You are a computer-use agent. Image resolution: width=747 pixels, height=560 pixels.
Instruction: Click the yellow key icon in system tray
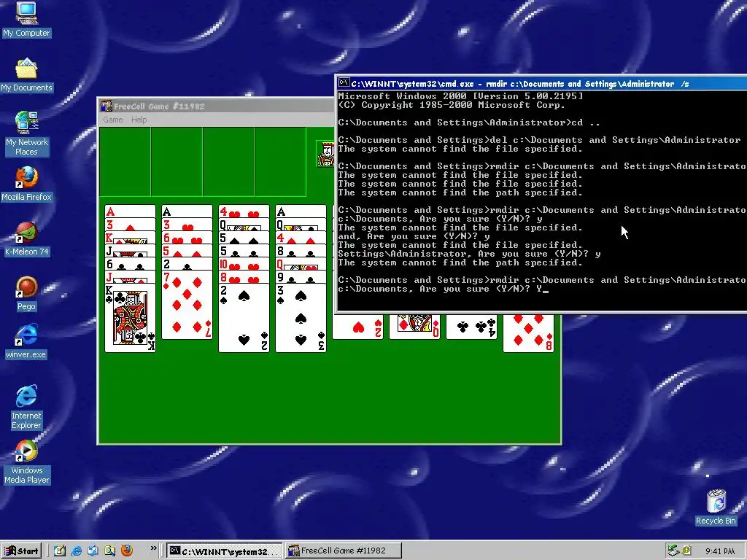(x=686, y=551)
